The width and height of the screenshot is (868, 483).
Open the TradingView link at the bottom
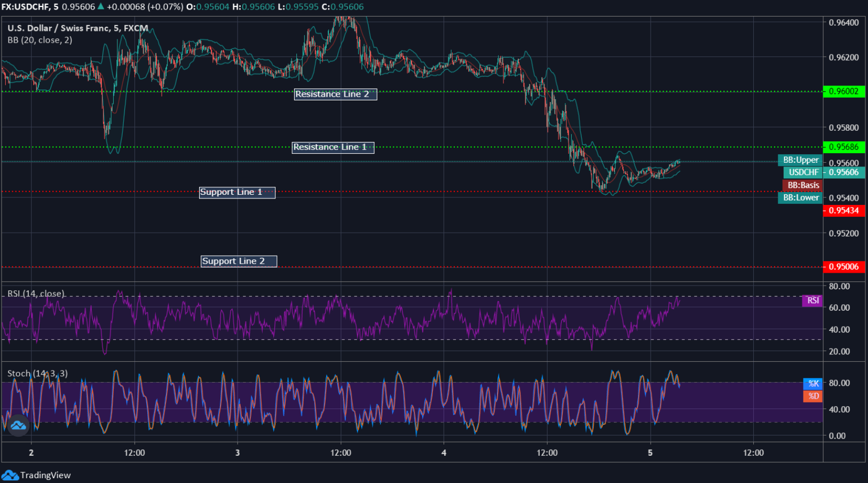click(45, 474)
